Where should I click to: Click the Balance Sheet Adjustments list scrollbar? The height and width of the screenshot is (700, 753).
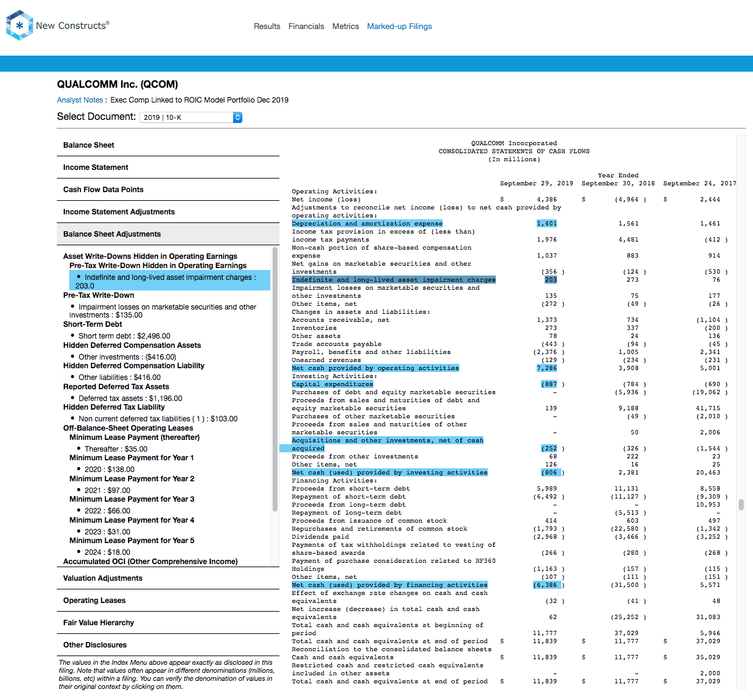275,379
